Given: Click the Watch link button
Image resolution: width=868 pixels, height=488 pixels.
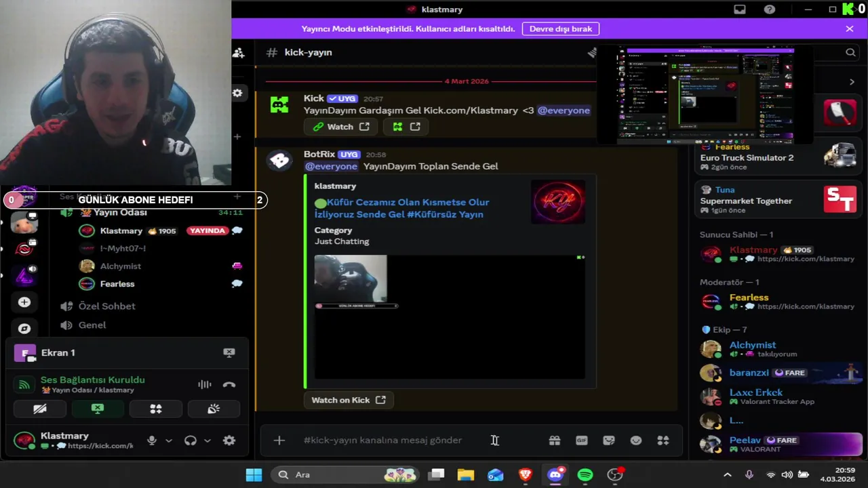Looking at the screenshot, I should [x=341, y=127].
